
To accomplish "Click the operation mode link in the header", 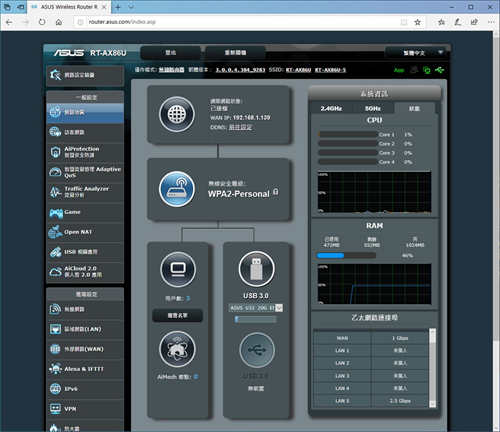I will (171, 70).
